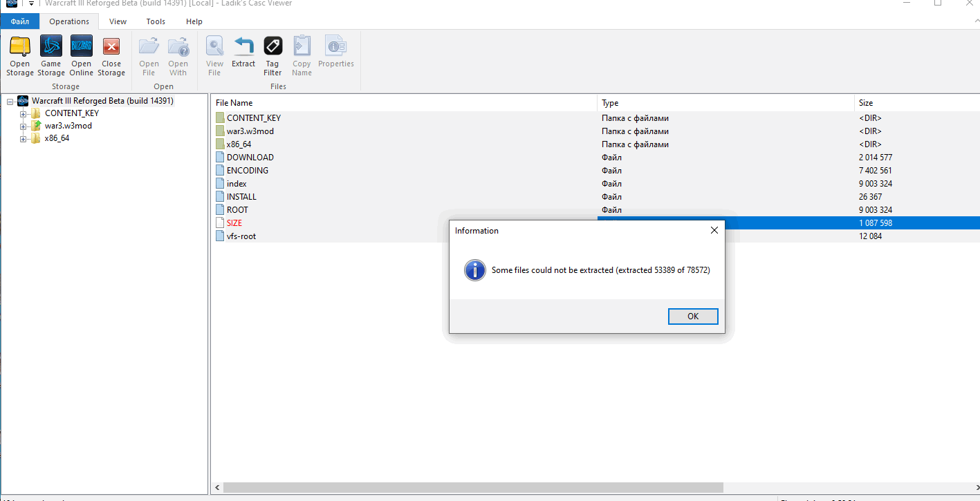Sort by the Type column header

(x=725, y=103)
